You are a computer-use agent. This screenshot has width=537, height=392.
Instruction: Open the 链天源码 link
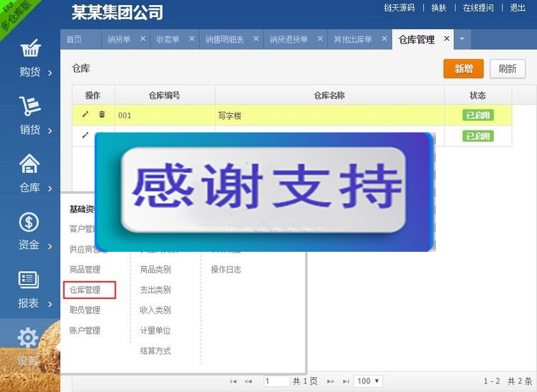(400, 8)
